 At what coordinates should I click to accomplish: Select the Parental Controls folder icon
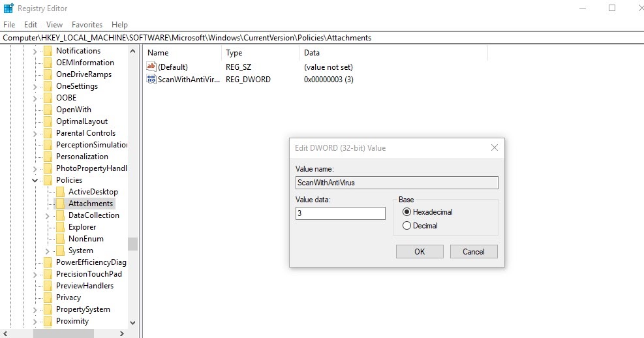(48, 133)
